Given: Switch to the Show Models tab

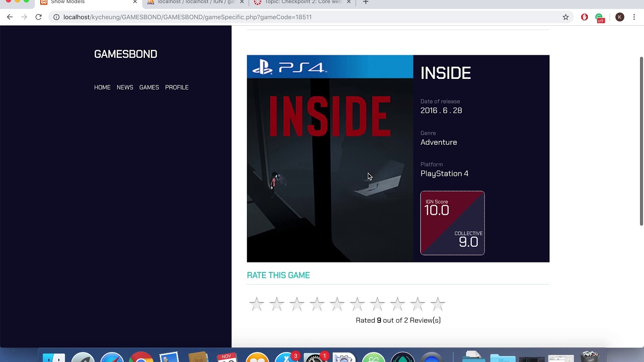Looking at the screenshot, I should [88, 2].
